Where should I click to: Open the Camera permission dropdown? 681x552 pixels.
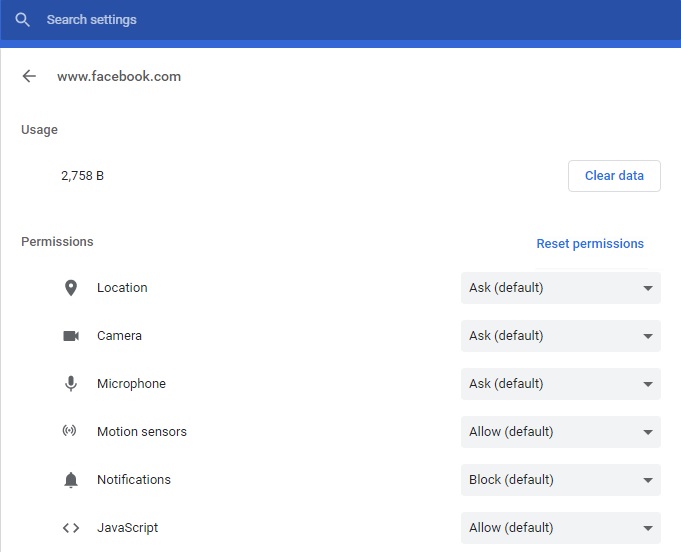tap(561, 336)
